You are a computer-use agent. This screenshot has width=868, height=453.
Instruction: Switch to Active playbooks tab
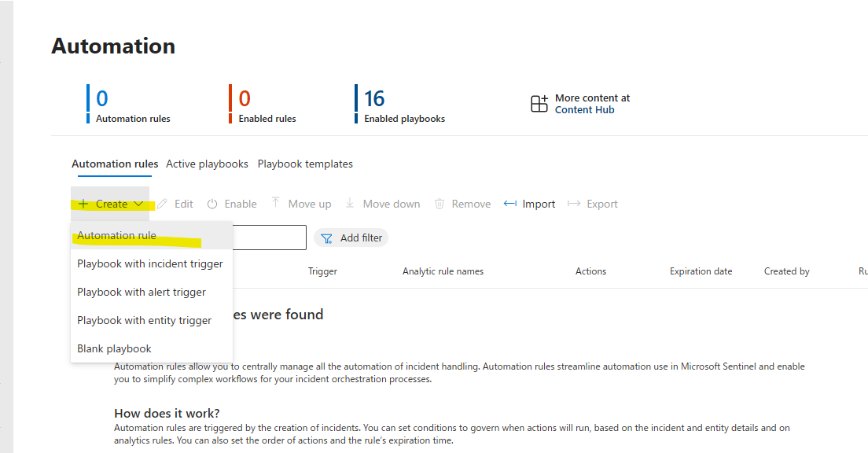207,164
